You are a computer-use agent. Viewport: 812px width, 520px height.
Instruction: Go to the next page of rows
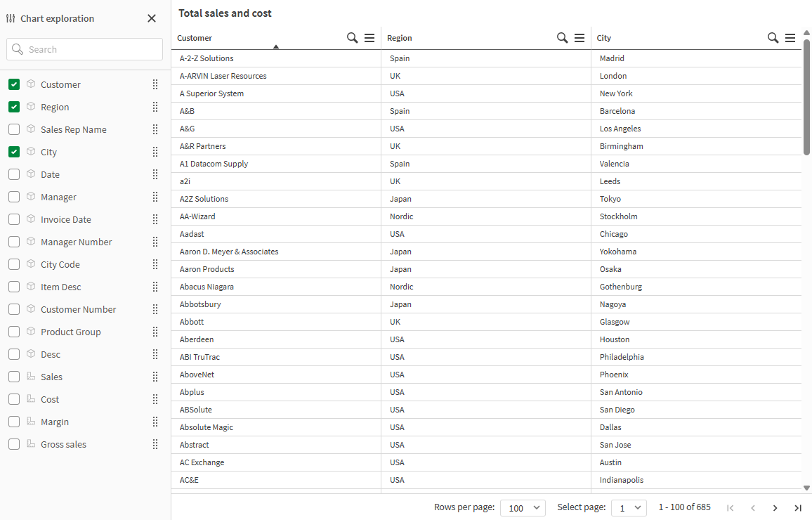(x=775, y=507)
